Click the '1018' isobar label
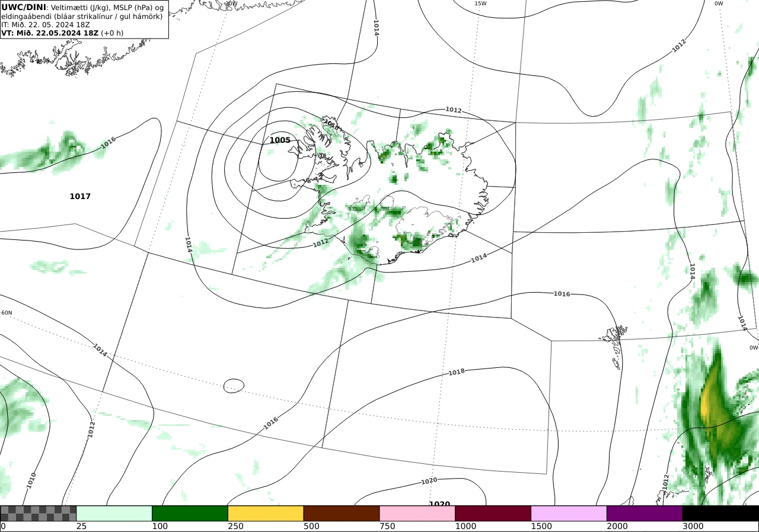 click(x=456, y=373)
